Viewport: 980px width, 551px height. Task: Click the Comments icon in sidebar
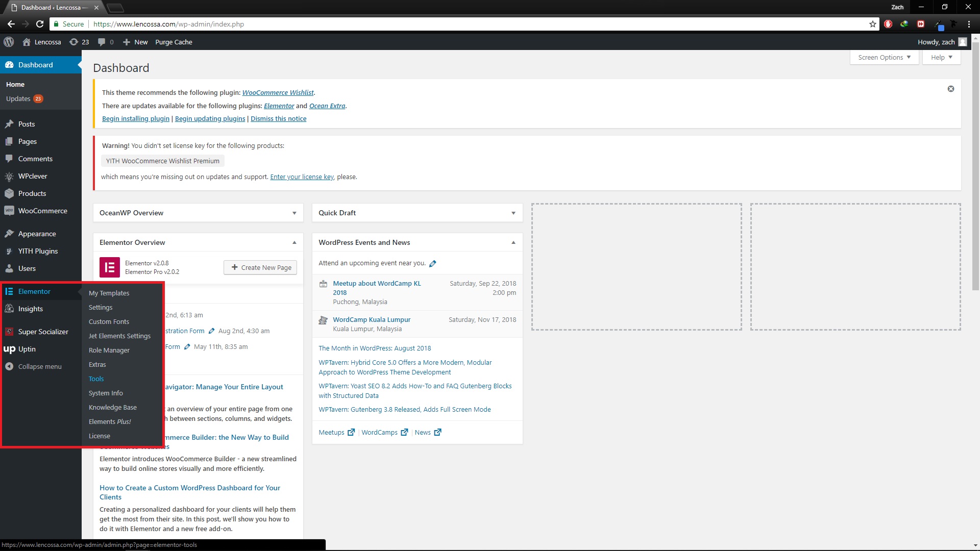[9, 159]
